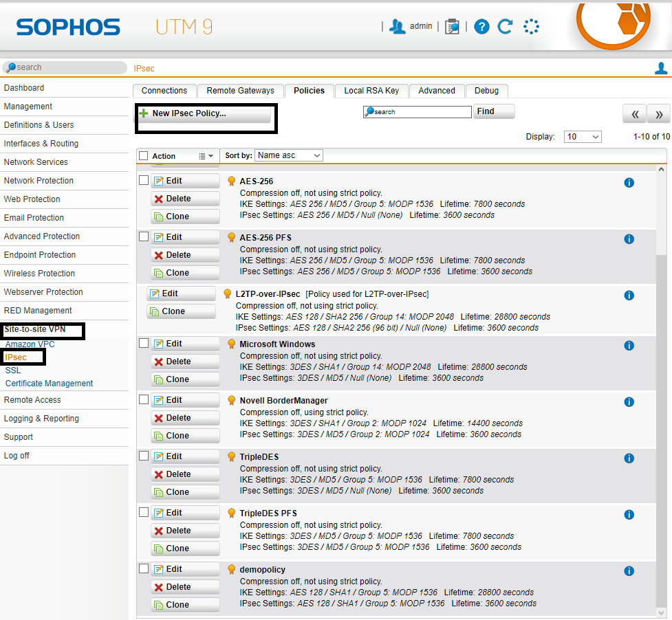The image size is (672, 620).
Task: Select the Policies tab
Action: pos(309,91)
